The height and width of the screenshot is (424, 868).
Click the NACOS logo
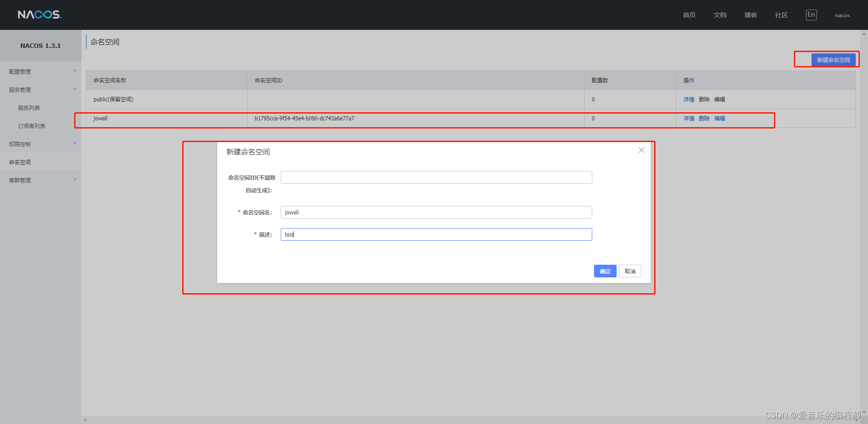(39, 14)
